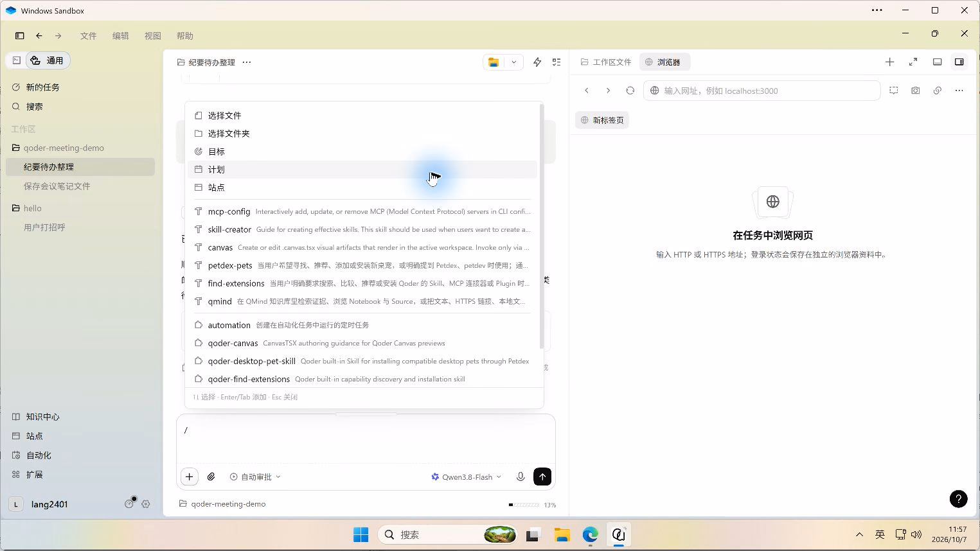Choose 选择文件 from the slash menu
Screen dimensions: 980x551
[x=362, y=116]
